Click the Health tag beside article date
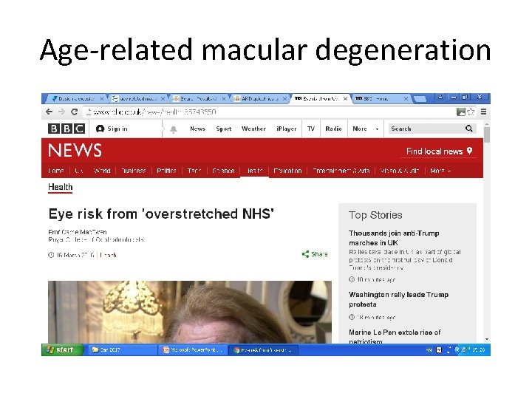The image size is (532, 399). [108, 255]
